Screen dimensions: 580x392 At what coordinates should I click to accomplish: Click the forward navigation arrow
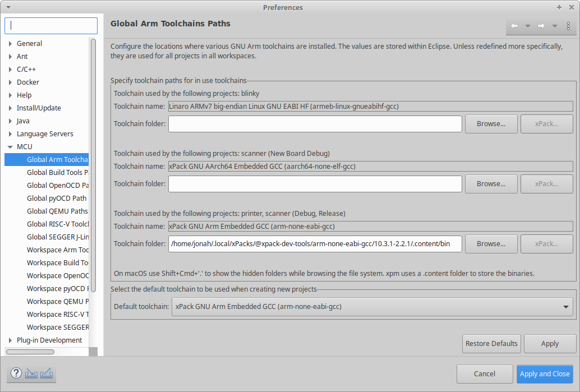tap(540, 26)
